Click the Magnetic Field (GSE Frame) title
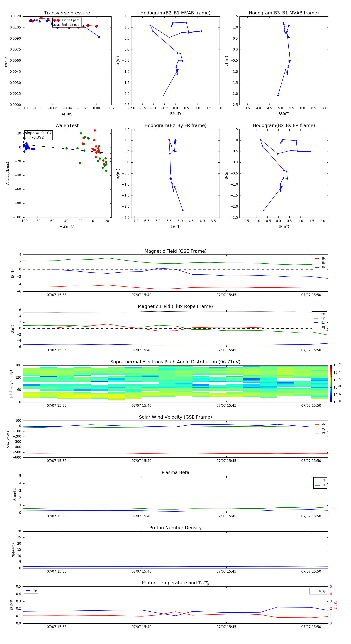 175,251
